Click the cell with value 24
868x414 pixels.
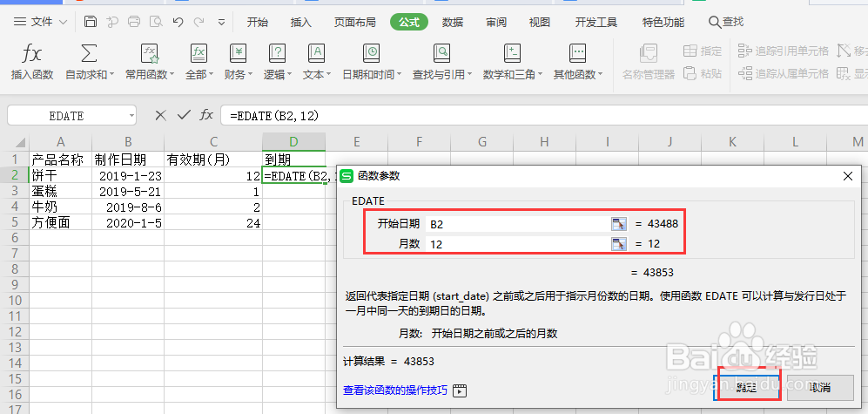(x=213, y=223)
